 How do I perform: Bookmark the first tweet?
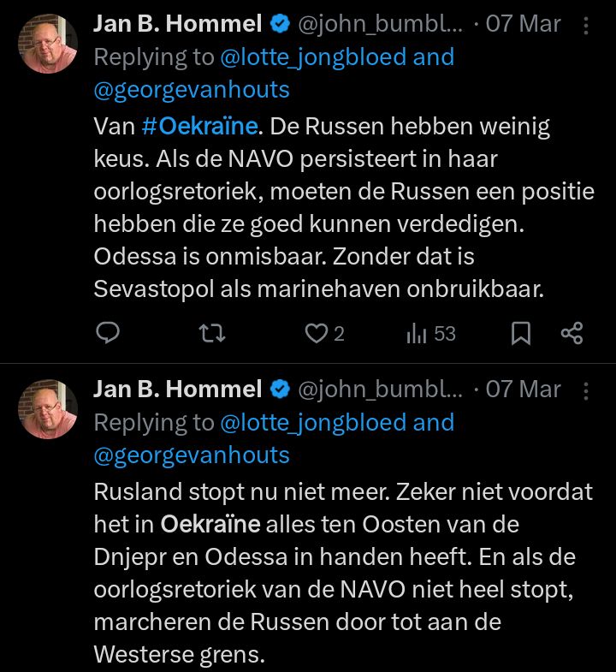point(521,333)
